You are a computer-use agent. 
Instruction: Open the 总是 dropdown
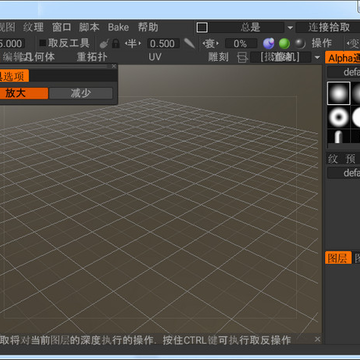coord(247,27)
